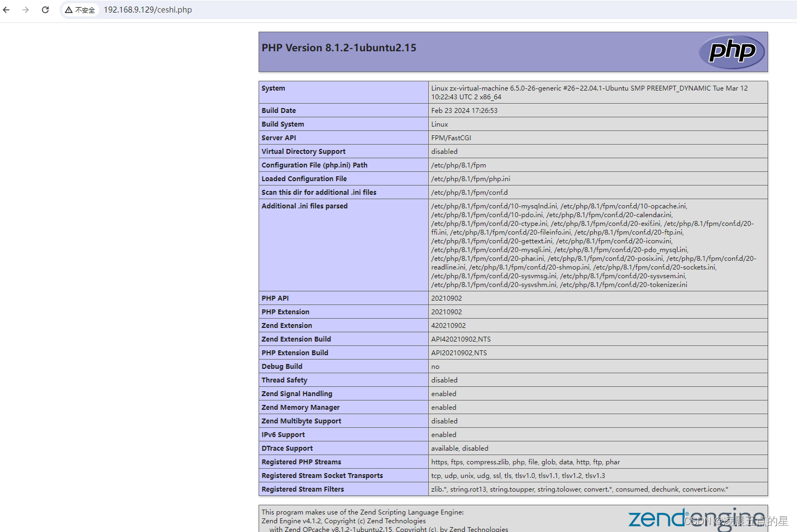Click the browser back arrow
Viewport: 797px width, 532px height.
point(7,10)
